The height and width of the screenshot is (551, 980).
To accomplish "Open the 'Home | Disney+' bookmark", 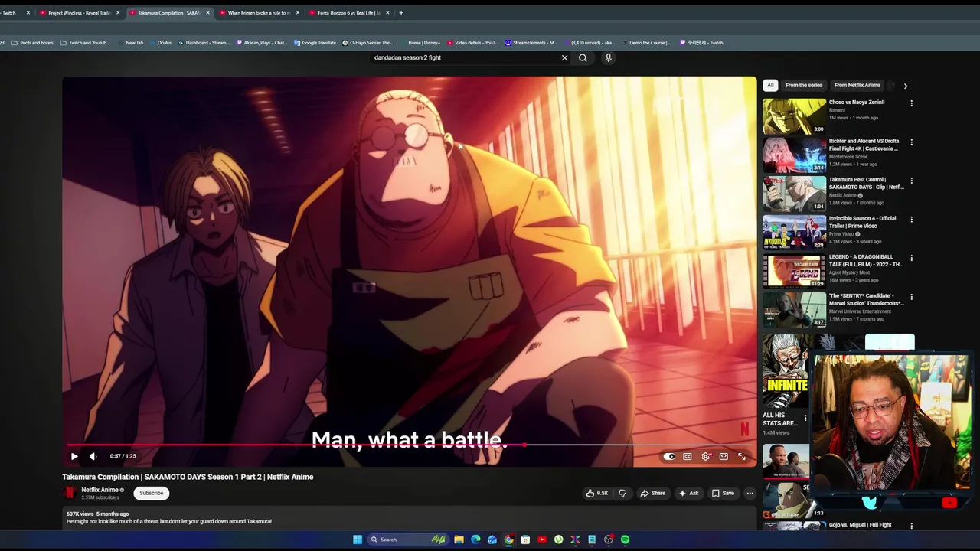I will point(420,43).
